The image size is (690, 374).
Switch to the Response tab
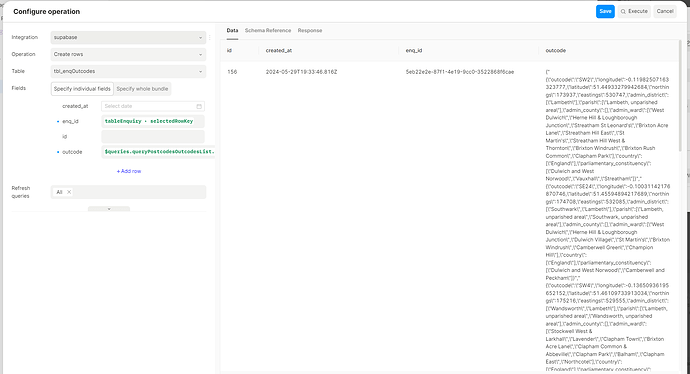[310, 30]
